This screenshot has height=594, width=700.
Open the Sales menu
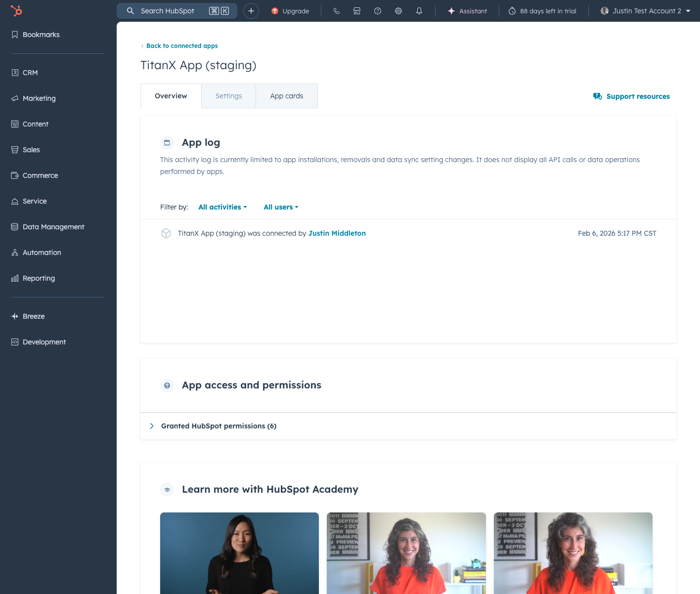click(x=26, y=150)
